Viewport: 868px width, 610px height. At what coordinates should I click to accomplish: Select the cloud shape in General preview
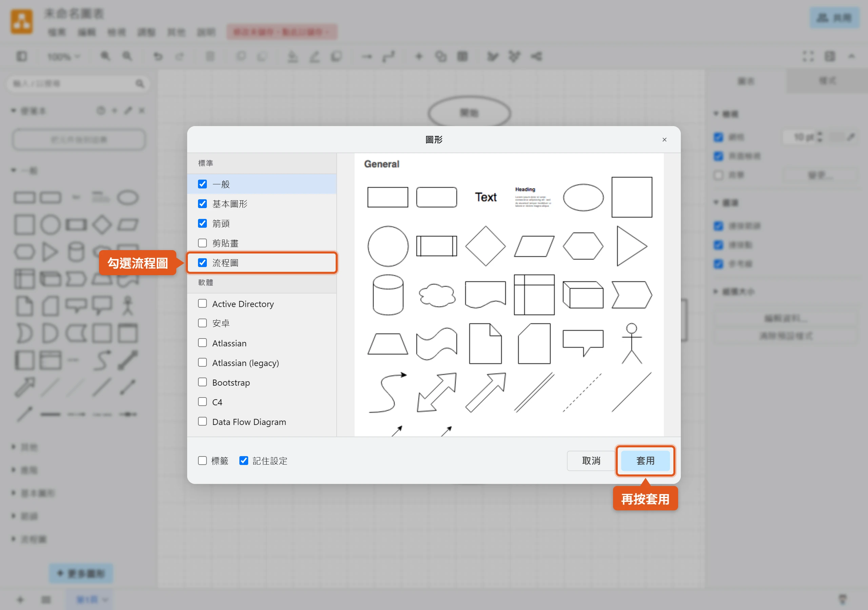pos(437,295)
